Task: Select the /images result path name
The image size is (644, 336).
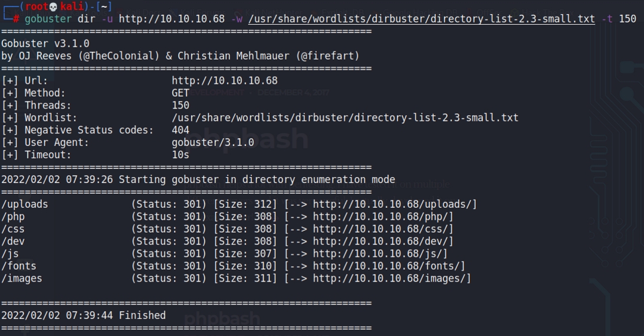Action: 22,279
